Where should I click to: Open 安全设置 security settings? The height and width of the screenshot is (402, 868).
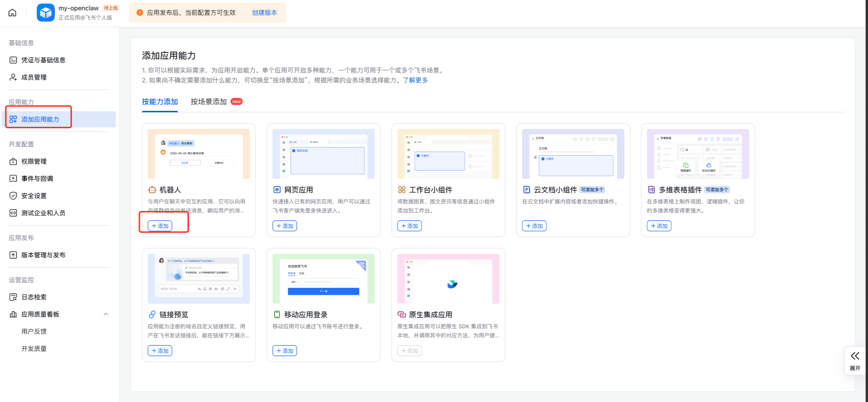tap(34, 196)
